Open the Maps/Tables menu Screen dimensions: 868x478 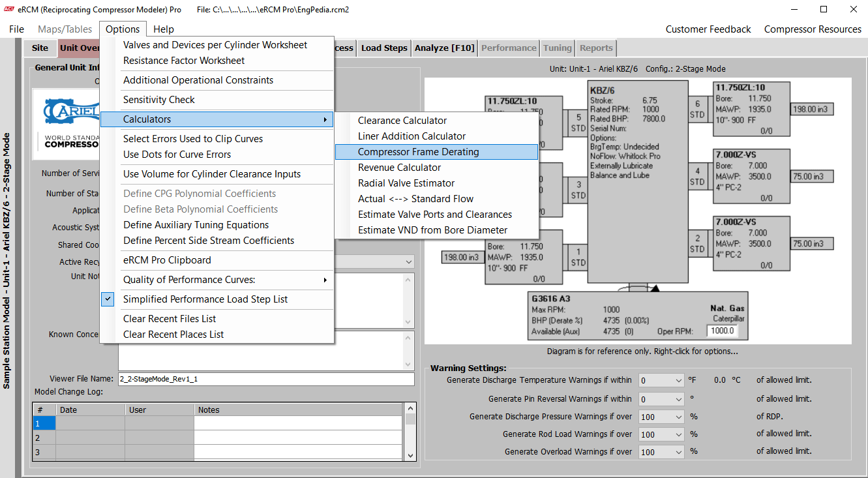(x=65, y=29)
